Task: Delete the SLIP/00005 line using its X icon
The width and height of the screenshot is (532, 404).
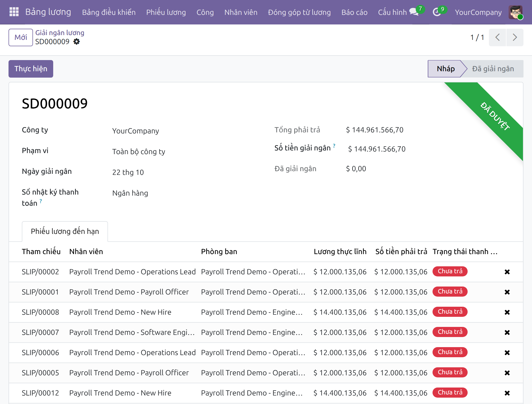Action: coord(507,373)
